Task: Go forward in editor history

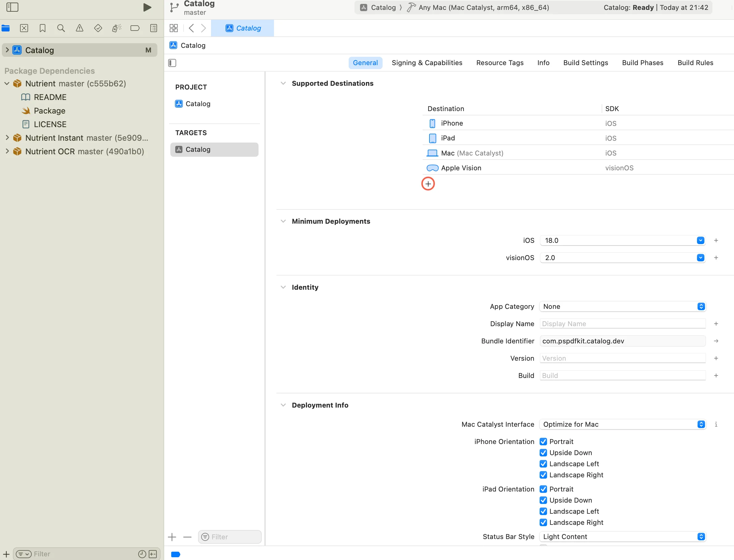Action: click(x=203, y=28)
